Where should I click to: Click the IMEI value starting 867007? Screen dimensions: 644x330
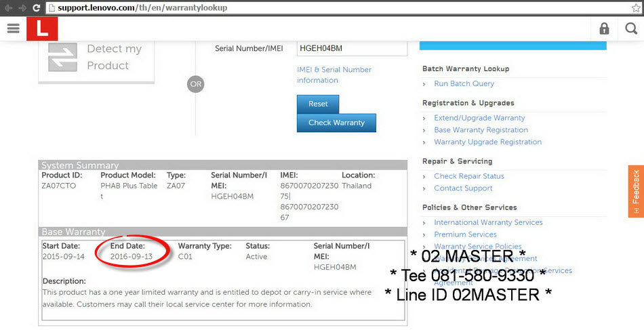pos(309,201)
